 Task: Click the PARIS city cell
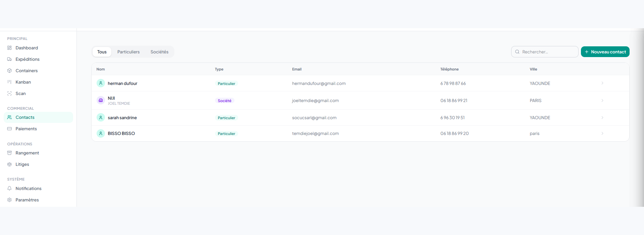point(536,101)
